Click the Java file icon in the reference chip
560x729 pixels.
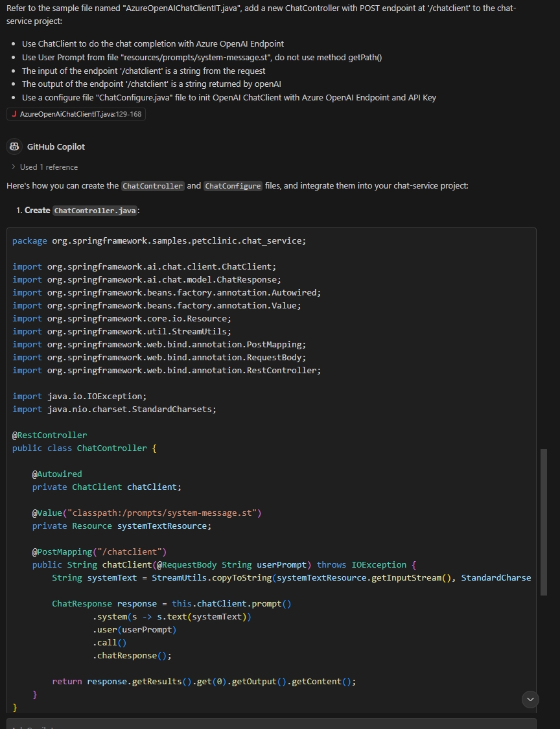(14, 114)
